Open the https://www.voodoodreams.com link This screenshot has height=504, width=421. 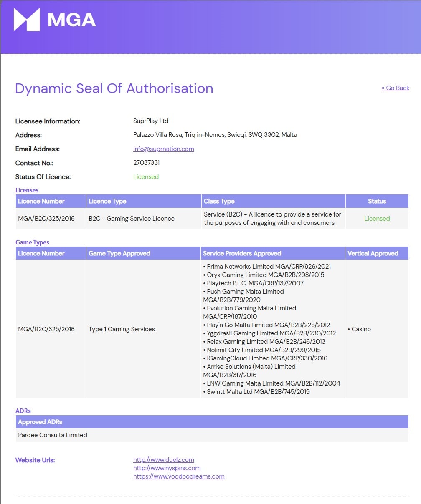tap(179, 476)
